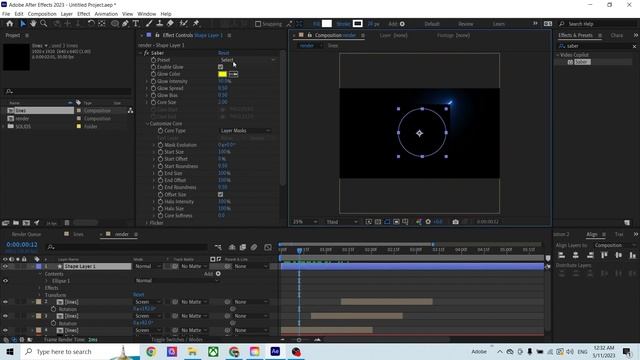This screenshot has width=640, height=360.
Task: Click the frame blending icon in timeline
Action: pyautogui.click(x=243, y=247)
